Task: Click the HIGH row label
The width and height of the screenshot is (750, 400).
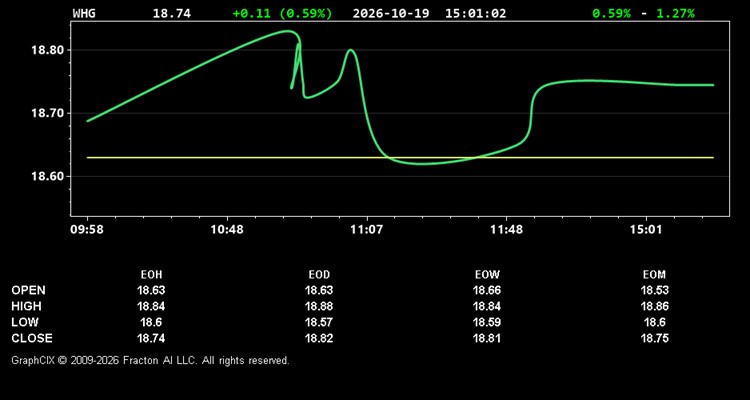Action: pos(26,306)
